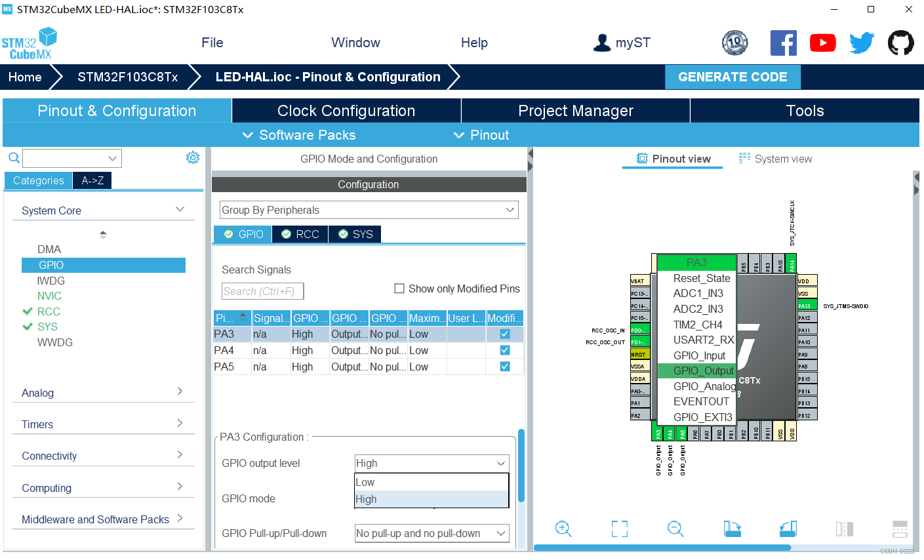924x560 pixels.
Task: Expand the Software Packs menu
Action: (299, 135)
